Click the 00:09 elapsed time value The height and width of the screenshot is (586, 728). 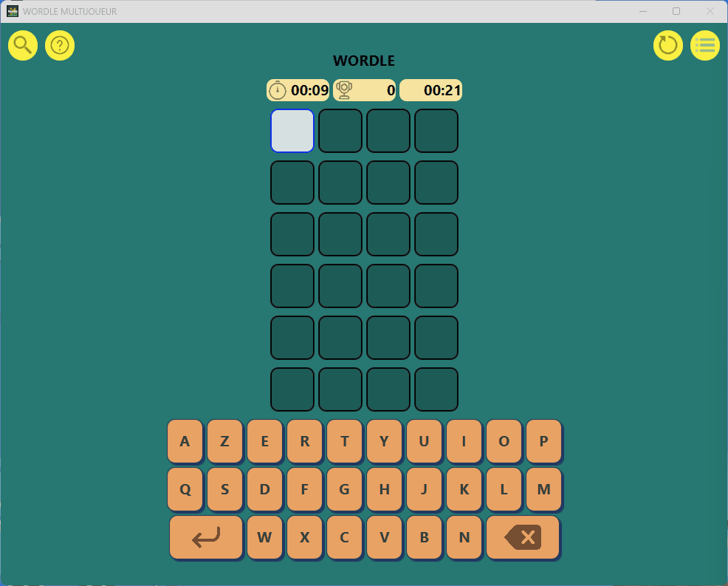[x=309, y=90]
